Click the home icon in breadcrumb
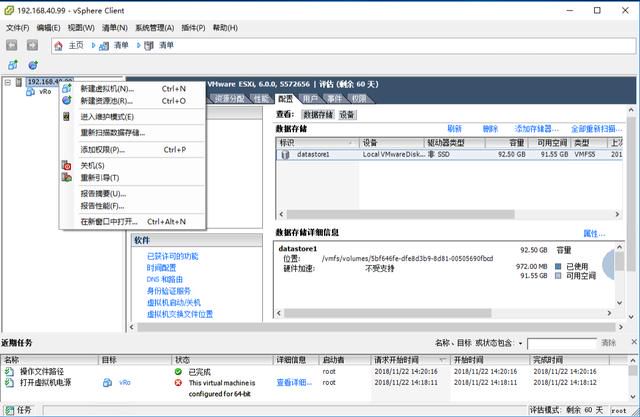Image resolution: width=640 pixels, height=417 pixels. click(58, 46)
